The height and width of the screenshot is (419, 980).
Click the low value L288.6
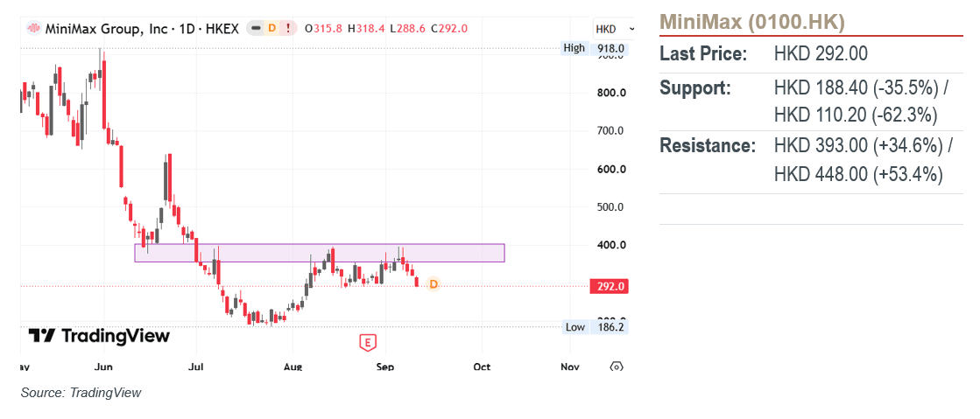pos(408,28)
